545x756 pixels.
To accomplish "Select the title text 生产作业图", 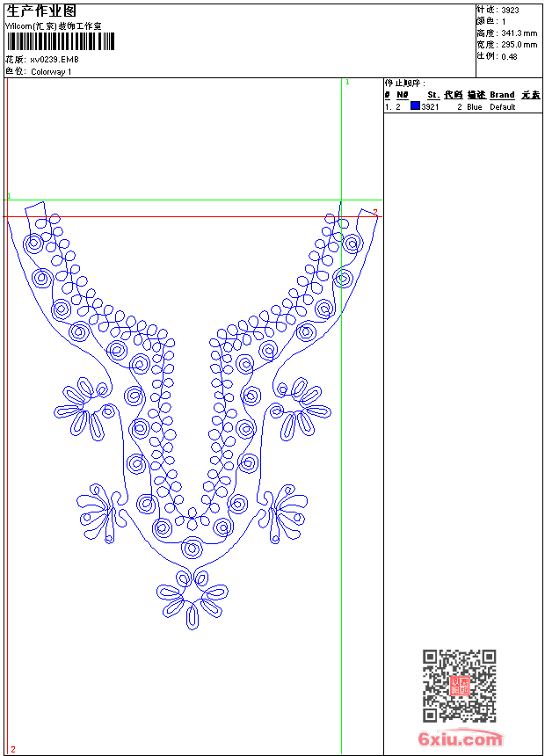I will pyautogui.click(x=41, y=11).
